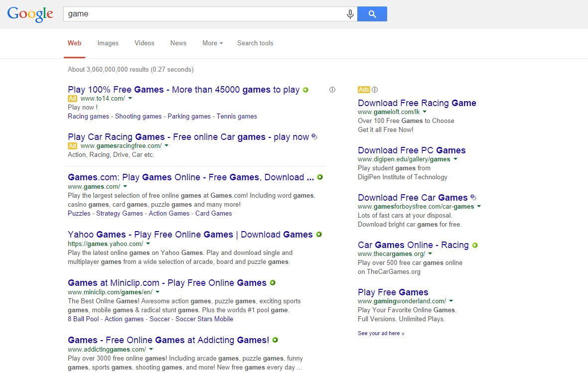This screenshot has width=588, height=373.
Task: Open Search tools
Action: pyautogui.click(x=255, y=43)
